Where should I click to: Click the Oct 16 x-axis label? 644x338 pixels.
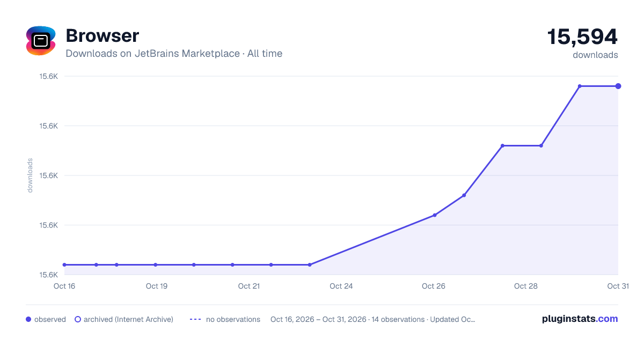point(64,286)
